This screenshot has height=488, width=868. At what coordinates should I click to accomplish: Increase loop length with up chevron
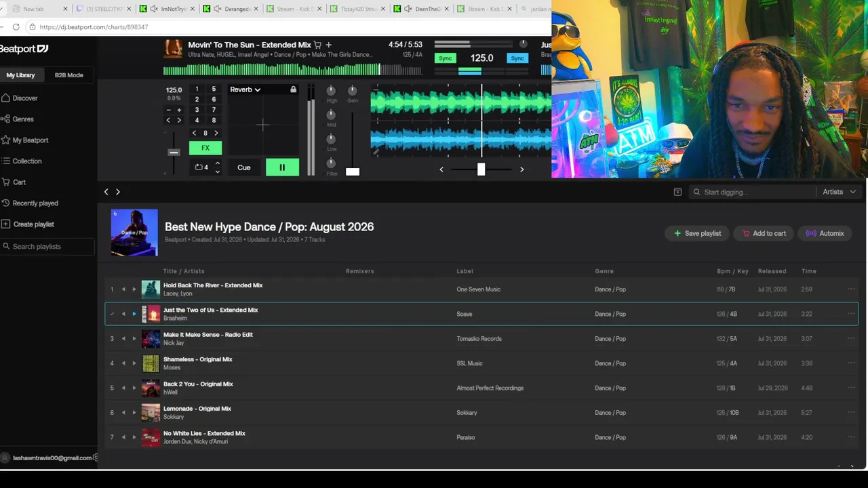point(217,163)
